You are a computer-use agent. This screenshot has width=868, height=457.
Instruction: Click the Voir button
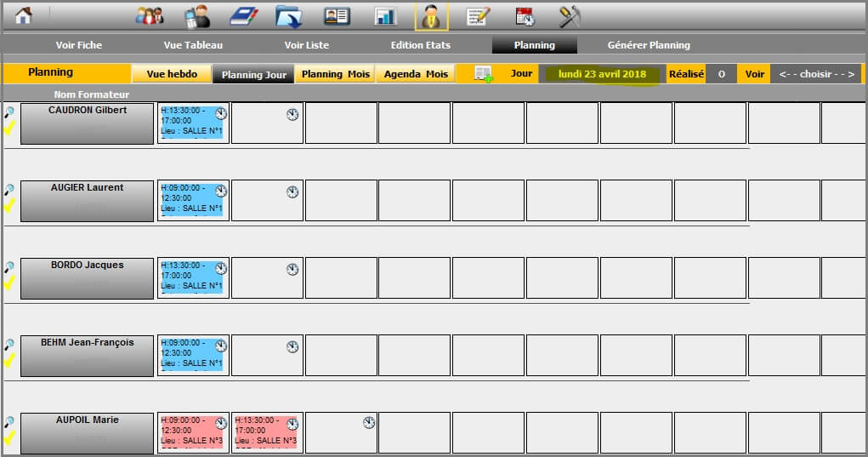coord(754,74)
